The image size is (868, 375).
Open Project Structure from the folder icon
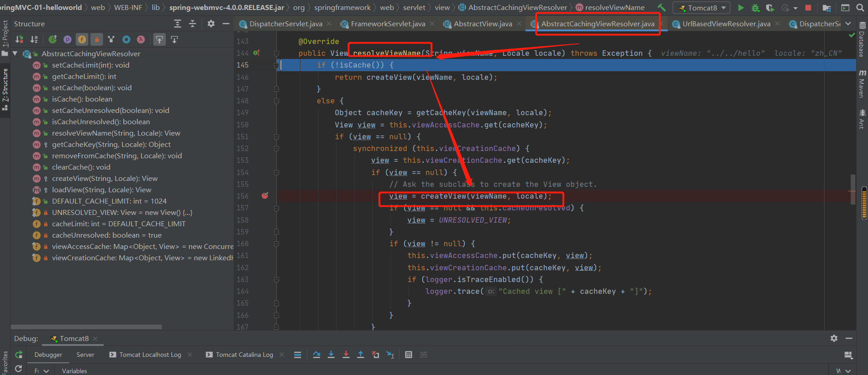pos(827,8)
